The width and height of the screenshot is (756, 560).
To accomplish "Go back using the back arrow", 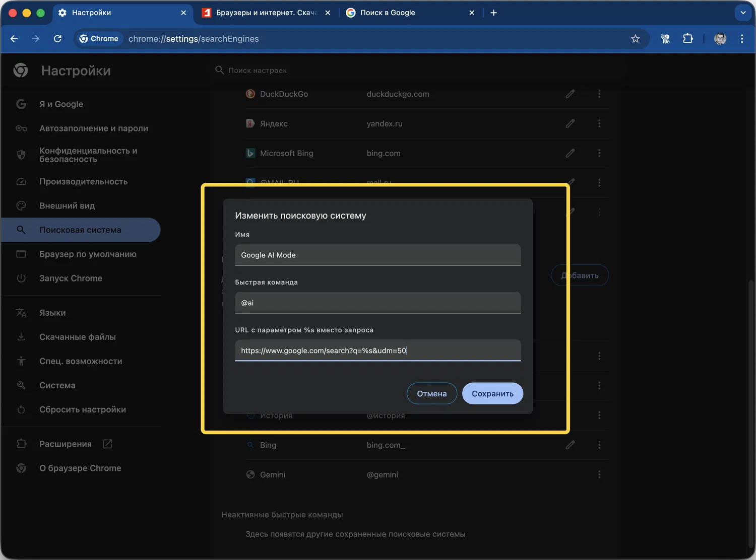I will point(14,39).
